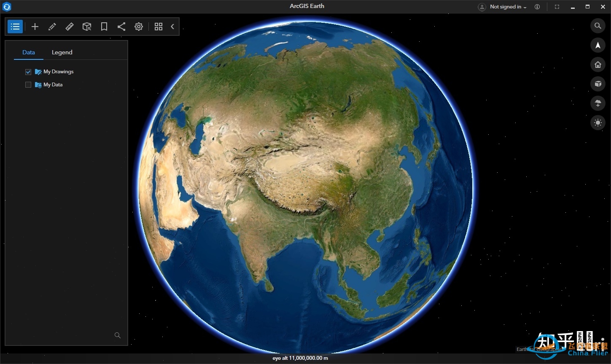Screen dimensions: 611x364
Task: Open the Bookmarks panel
Action: (104, 27)
